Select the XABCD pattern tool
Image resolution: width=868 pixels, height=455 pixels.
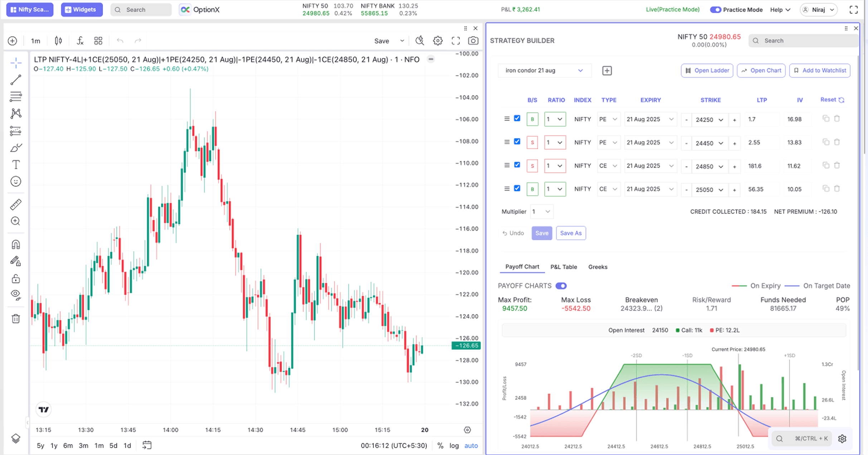(x=16, y=114)
